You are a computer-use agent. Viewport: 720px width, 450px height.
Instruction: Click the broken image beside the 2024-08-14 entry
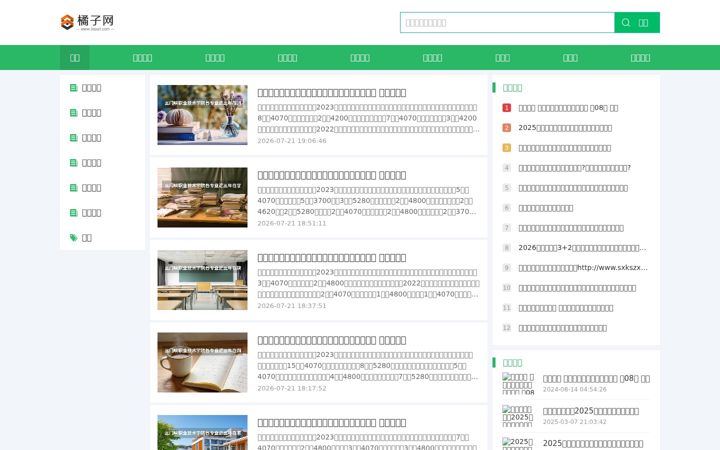(x=518, y=383)
